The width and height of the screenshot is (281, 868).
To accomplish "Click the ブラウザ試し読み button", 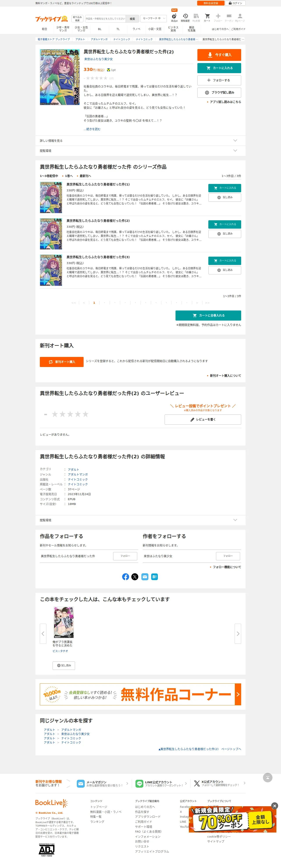I will 219,92.
